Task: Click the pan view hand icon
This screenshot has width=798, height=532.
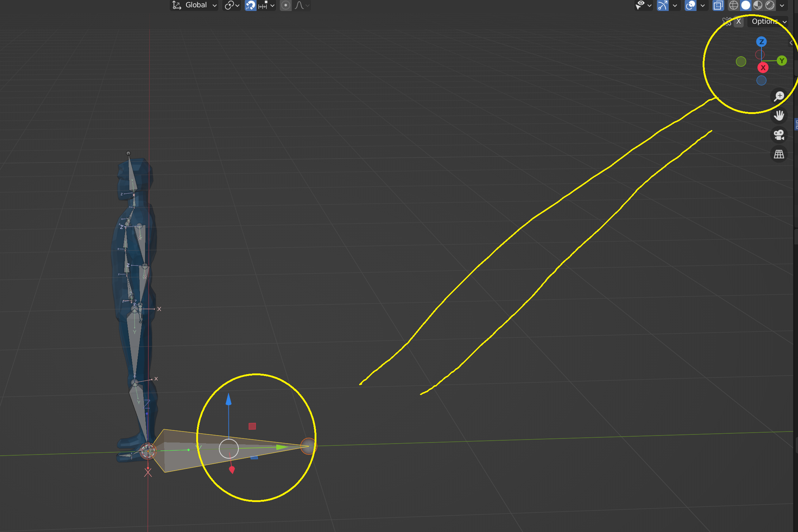Action: (779, 115)
